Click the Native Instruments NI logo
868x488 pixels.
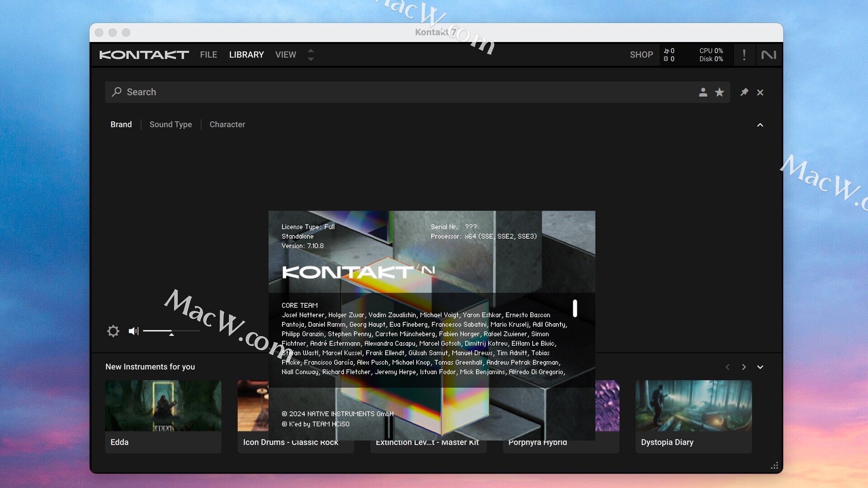[x=769, y=55]
